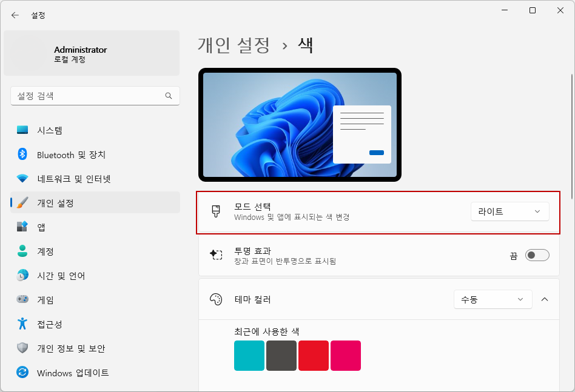Minimize the 설정 window
The height and width of the screenshot is (392, 575).
point(505,10)
